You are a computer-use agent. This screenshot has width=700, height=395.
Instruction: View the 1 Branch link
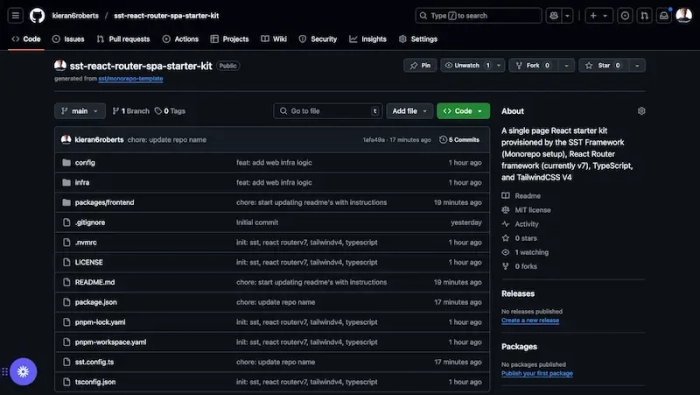click(x=131, y=111)
